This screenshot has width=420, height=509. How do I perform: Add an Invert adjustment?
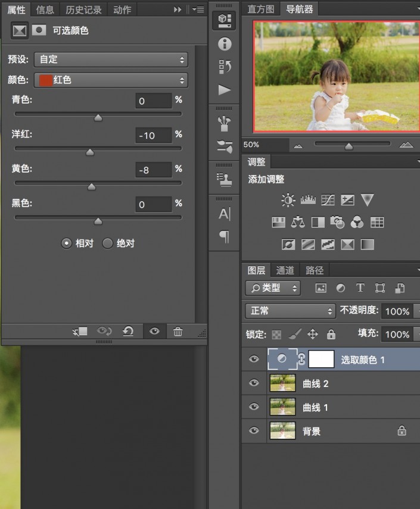pyautogui.click(x=288, y=245)
